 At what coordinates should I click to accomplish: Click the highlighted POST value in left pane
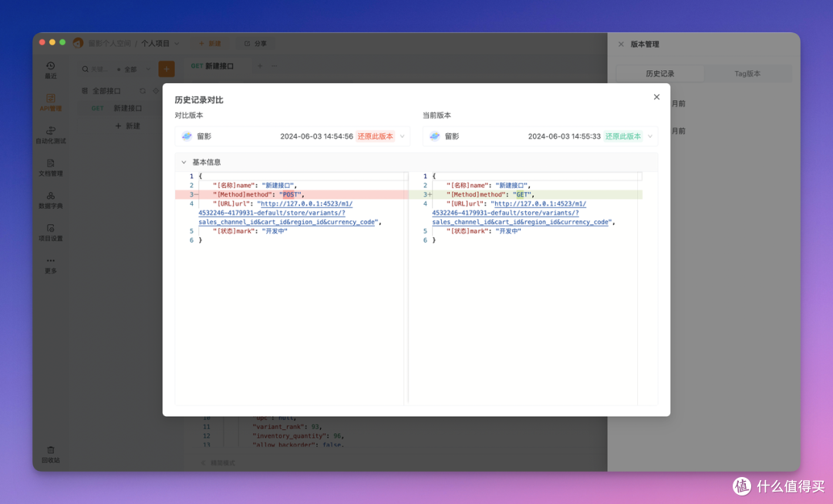coord(291,195)
